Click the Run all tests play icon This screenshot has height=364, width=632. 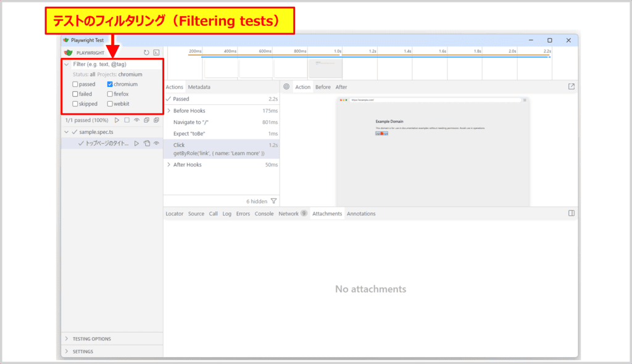click(117, 120)
